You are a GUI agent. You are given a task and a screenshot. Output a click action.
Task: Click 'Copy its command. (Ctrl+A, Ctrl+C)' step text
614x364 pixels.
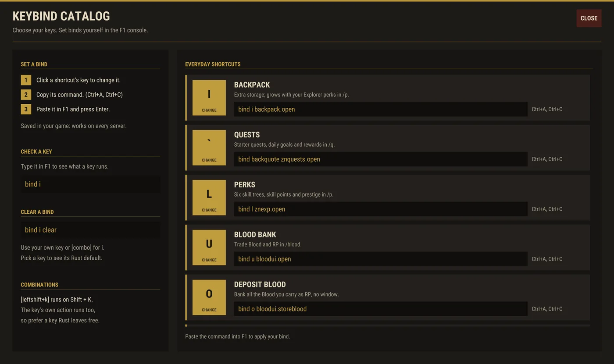point(79,95)
